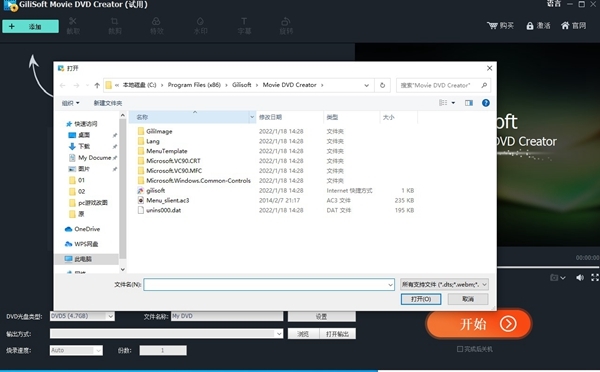600x372 pixels.
Task: Open the Trim scissors tool
Action: 73,26
